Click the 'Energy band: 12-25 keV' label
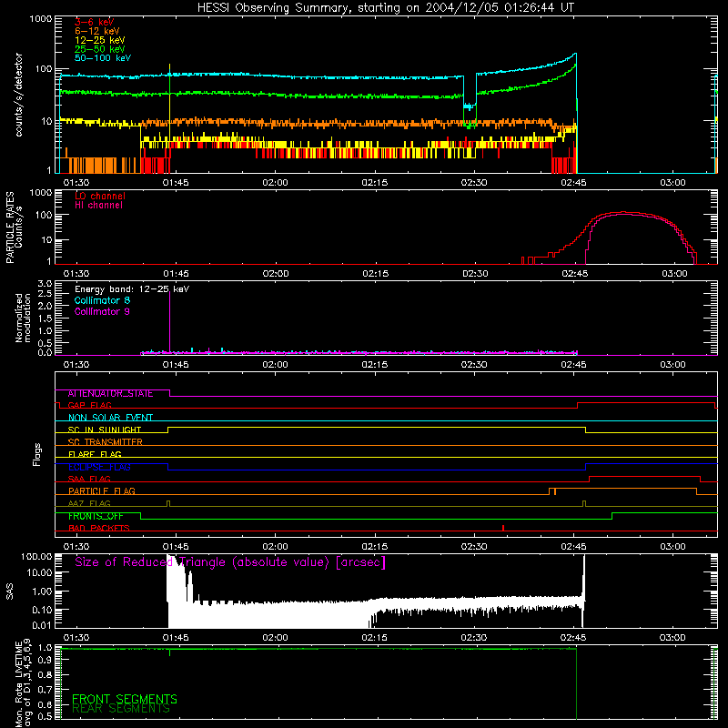 [x=132, y=289]
